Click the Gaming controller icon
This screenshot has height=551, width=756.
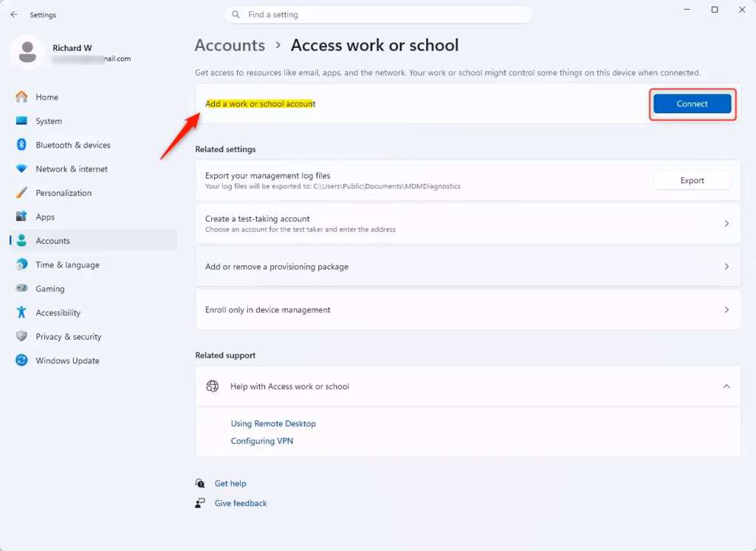[21, 288]
